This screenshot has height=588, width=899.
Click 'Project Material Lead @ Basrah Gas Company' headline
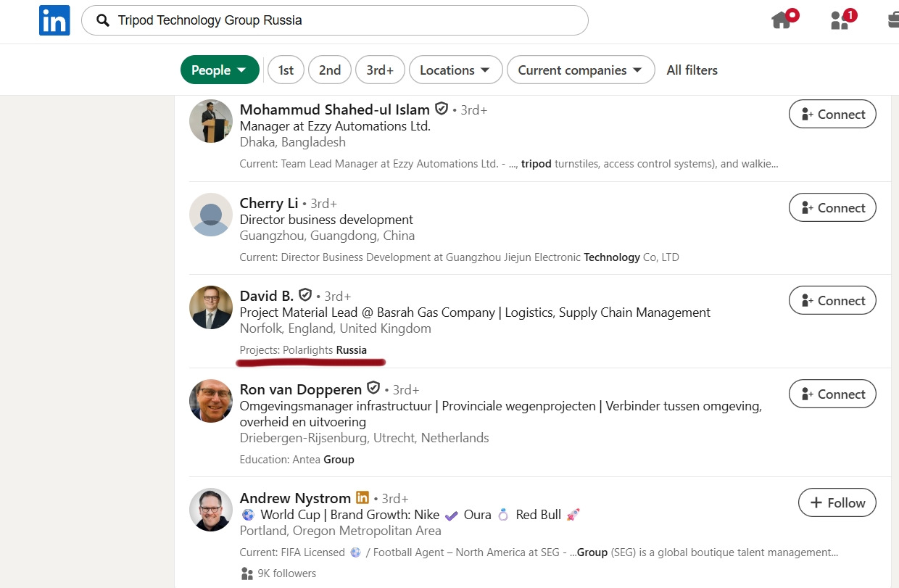pos(475,312)
